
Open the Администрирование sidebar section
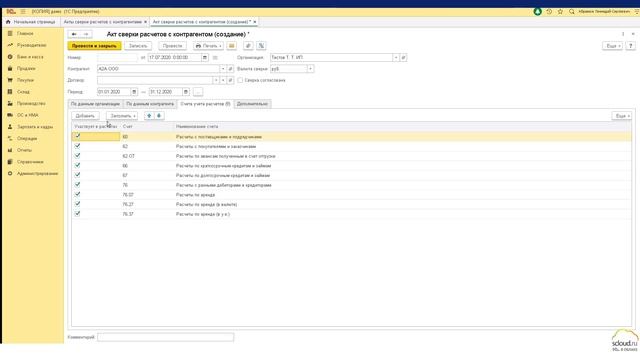pyautogui.click(x=37, y=173)
